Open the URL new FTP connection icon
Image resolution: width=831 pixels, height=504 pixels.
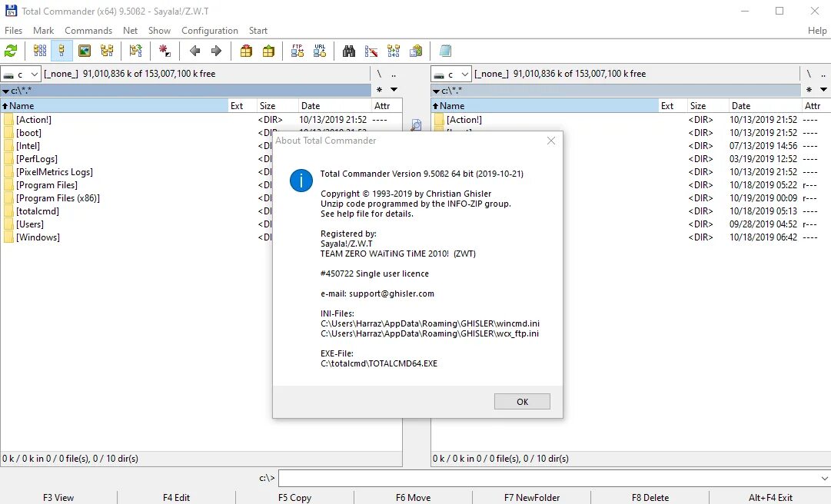320,51
